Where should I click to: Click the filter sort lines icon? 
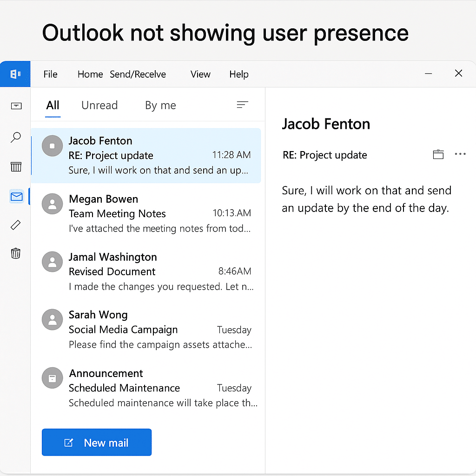tap(242, 105)
